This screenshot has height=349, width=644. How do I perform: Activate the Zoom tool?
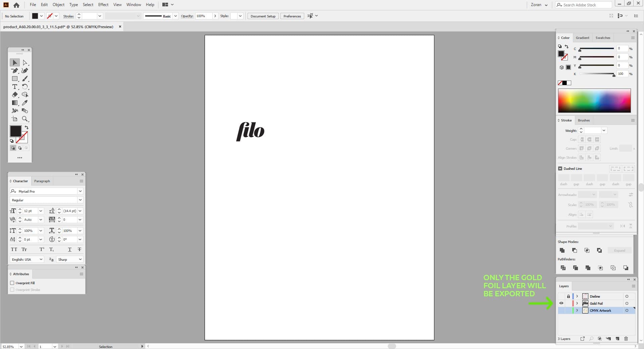coord(25,119)
